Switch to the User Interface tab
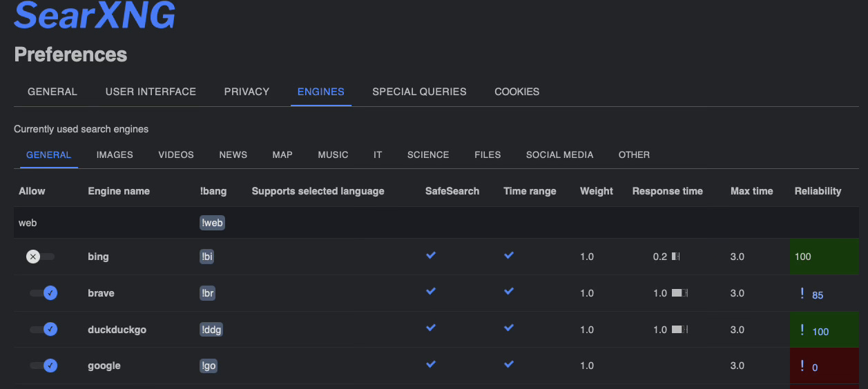The image size is (868, 389). [x=151, y=92]
